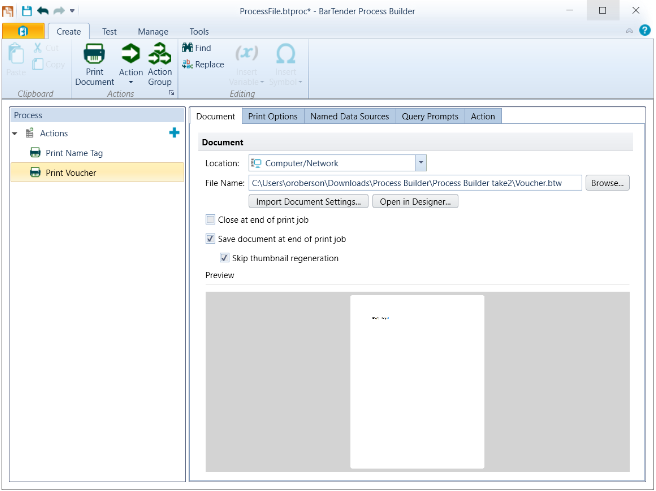Click the Replace icon

pyautogui.click(x=187, y=64)
